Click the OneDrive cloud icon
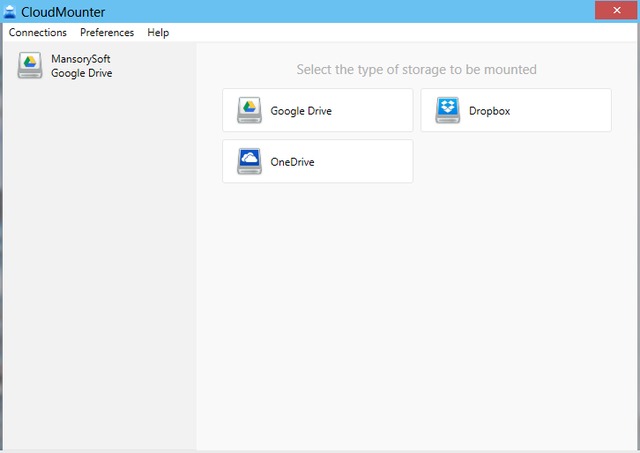The image size is (640, 453). pos(249,162)
